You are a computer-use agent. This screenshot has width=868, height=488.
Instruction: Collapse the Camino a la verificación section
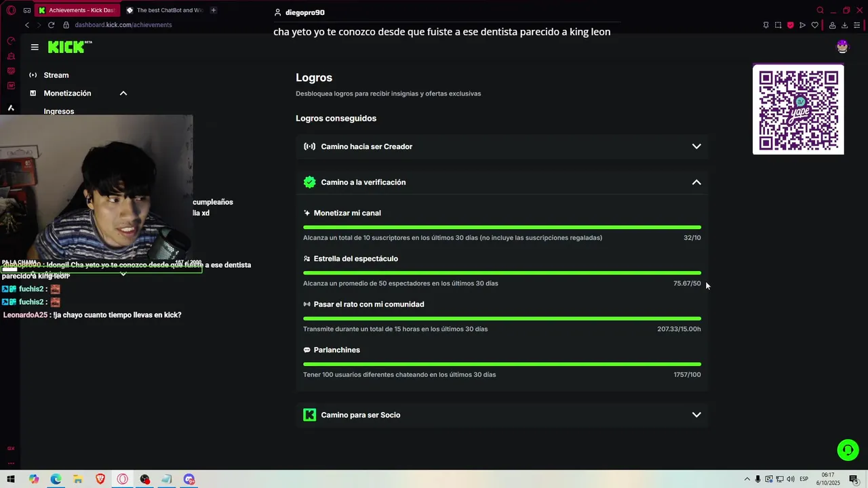click(x=696, y=182)
